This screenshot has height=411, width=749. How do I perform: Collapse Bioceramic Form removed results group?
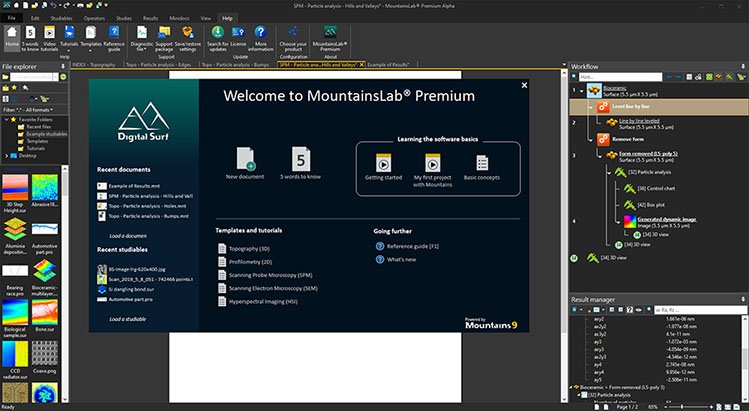point(572,387)
